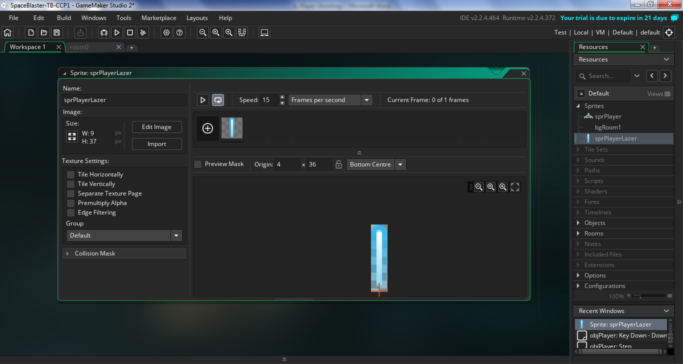Enable Tile Vertically checkbox
This screenshot has height=364, width=683.
(x=71, y=184)
